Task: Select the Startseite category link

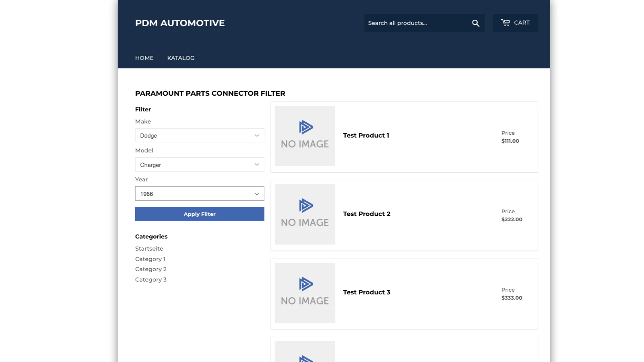Action: tap(149, 249)
